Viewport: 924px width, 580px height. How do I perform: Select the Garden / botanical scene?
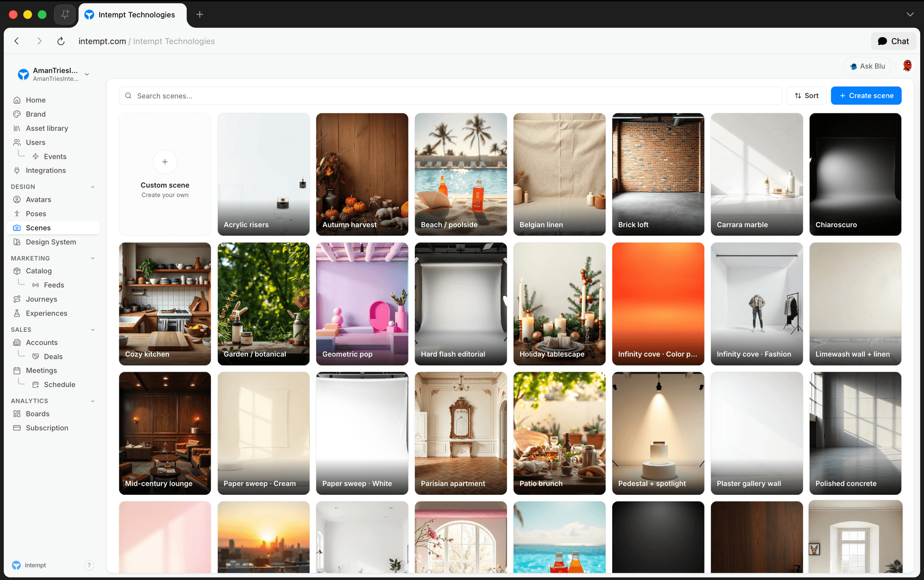(x=264, y=304)
